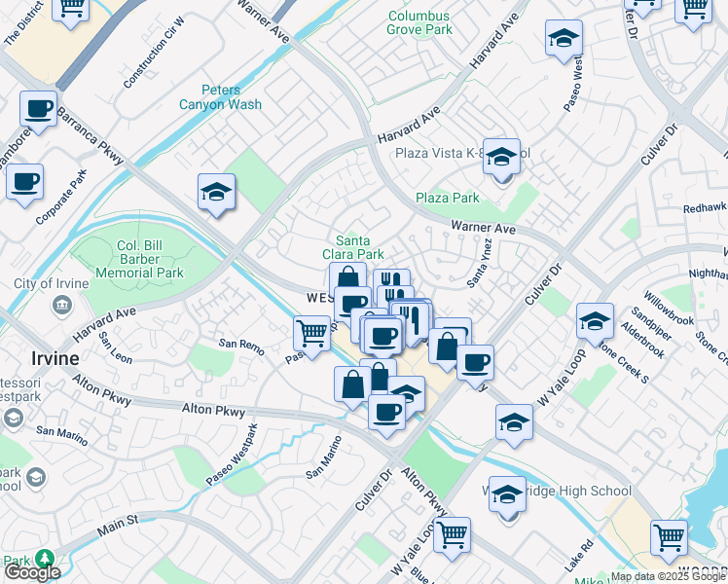The image size is (728, 584).
Task: Click the school marker next to Paseo West
Action: [x=564, y=39]
